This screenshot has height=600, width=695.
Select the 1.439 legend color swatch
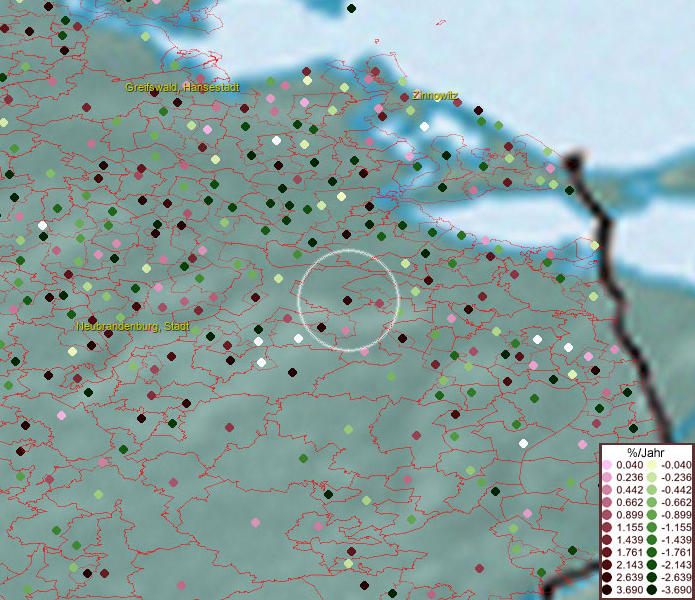tap(607, 540)
